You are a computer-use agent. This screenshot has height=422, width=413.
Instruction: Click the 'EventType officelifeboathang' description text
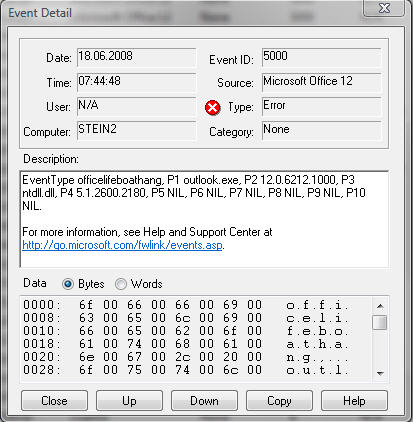point(193,193)
